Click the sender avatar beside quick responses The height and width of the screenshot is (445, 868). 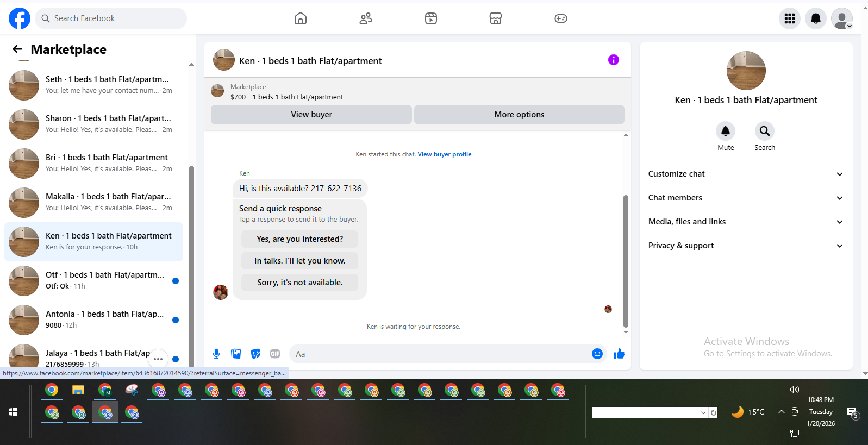coord(221,292)
